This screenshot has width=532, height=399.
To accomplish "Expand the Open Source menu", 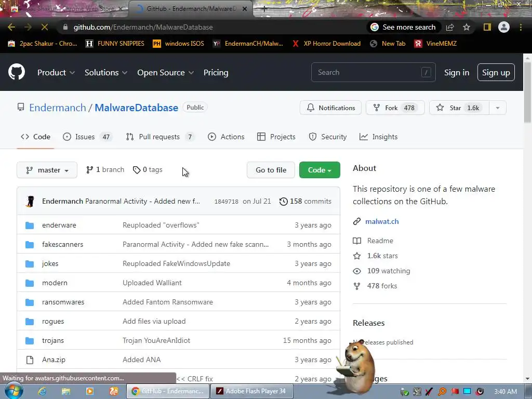I will pyautogui.click(x=166, y=73).
